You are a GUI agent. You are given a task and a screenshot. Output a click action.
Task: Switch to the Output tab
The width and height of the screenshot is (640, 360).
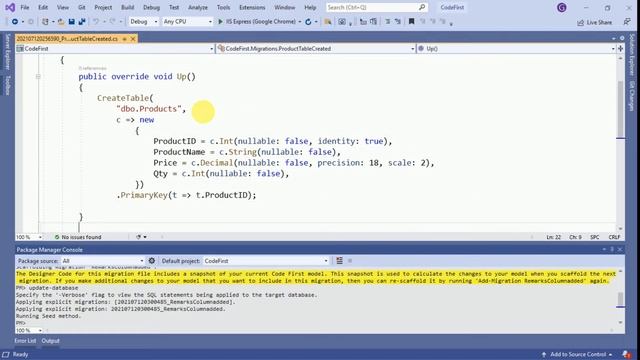coord(51,341)
